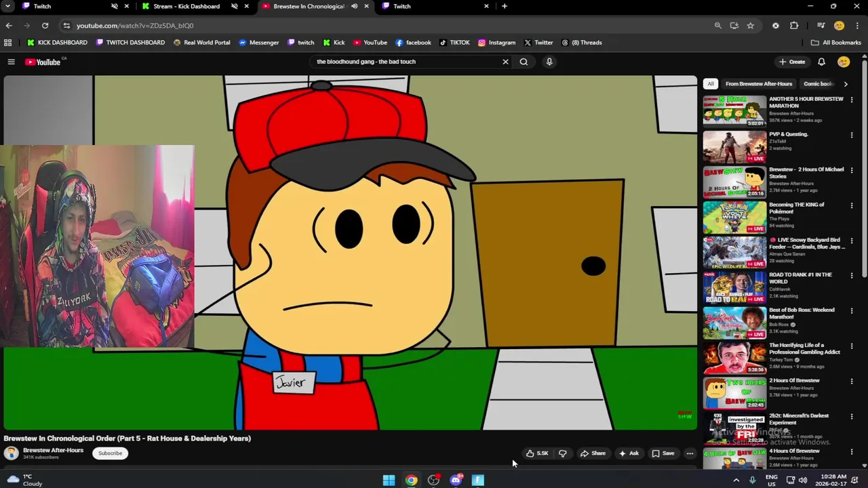Open a new browser tab
Viewport: 868px width, 488px height.
(504, 6)
